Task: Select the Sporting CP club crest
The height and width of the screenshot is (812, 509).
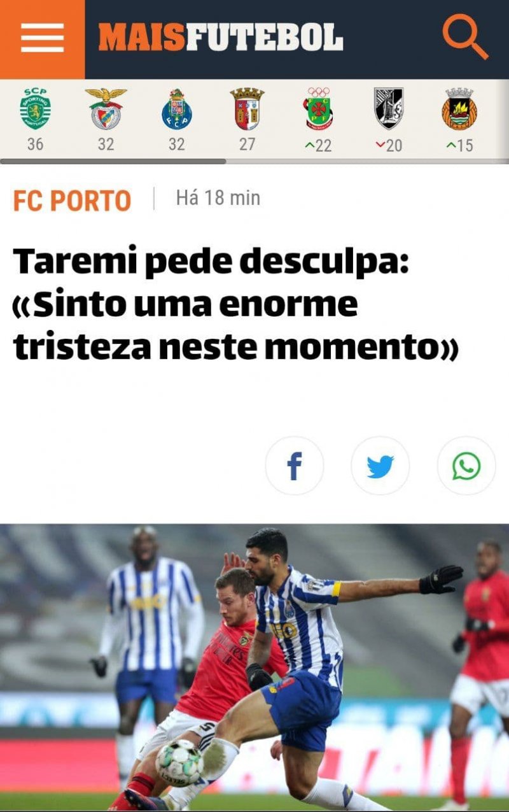Action: [35, 110]
